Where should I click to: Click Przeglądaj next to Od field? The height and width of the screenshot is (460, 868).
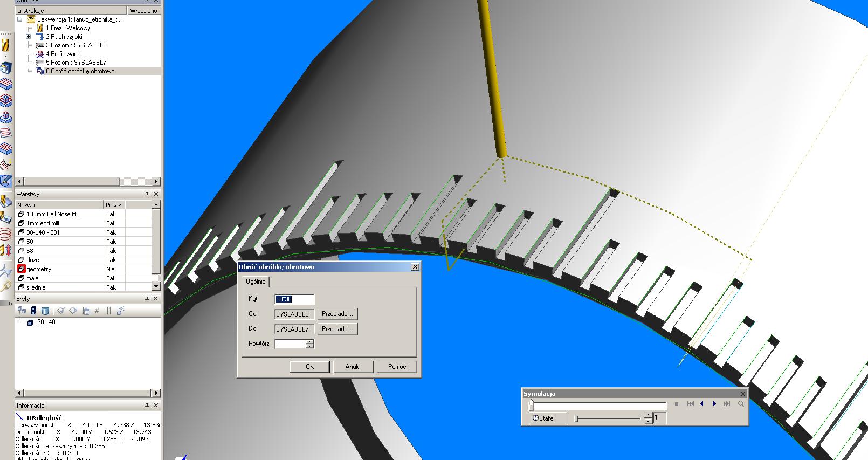point(337,314)
